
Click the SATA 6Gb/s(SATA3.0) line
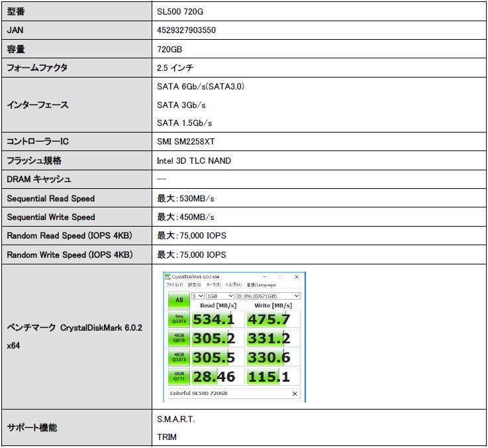pyautogui.click(x=201, y=86)
